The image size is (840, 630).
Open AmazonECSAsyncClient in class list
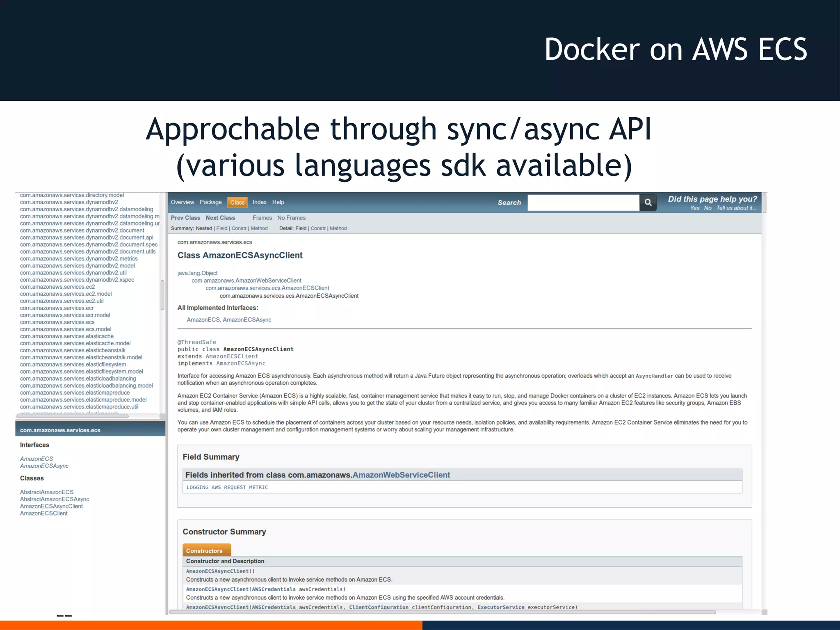51,506
